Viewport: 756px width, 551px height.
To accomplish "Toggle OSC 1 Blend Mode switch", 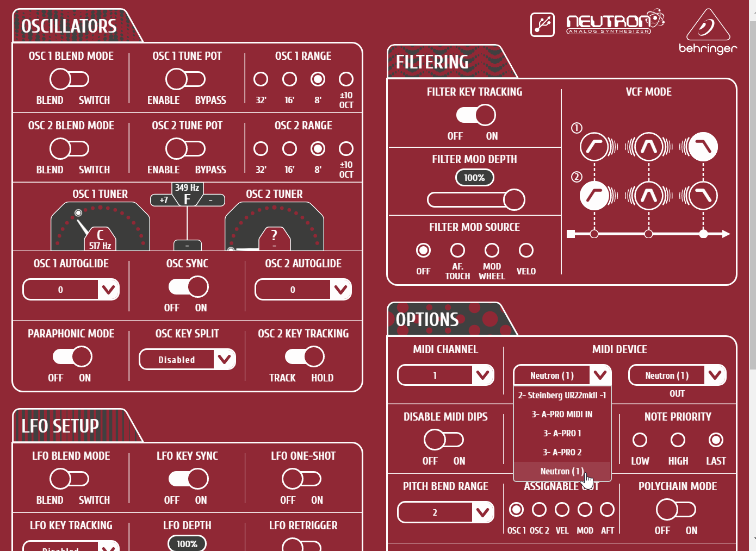I will coord(69,79).
